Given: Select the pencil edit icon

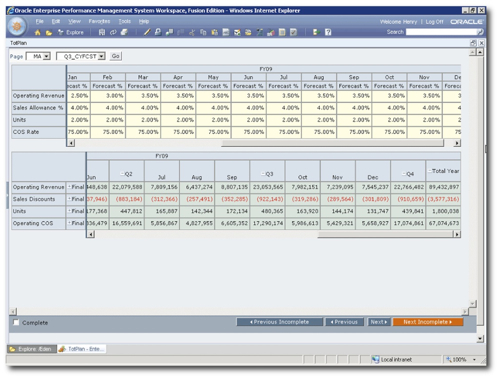Looking at the screenshot, I should click(x=147, y=32).
